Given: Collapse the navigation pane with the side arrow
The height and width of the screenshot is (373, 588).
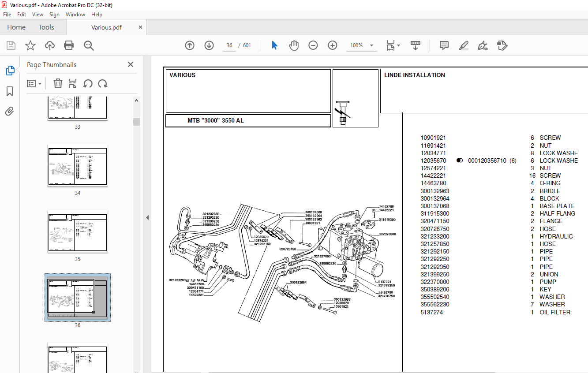Looking at the screenshot, I should [147, 217].
